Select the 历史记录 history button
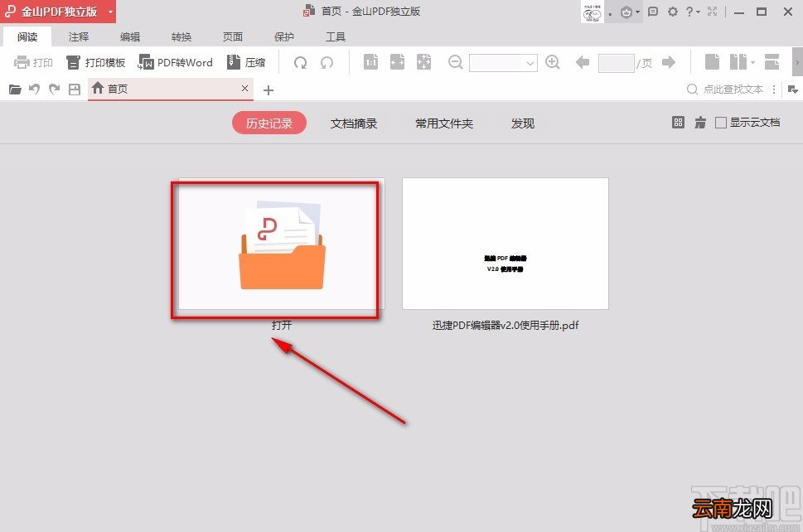 [x=269, y=123]
